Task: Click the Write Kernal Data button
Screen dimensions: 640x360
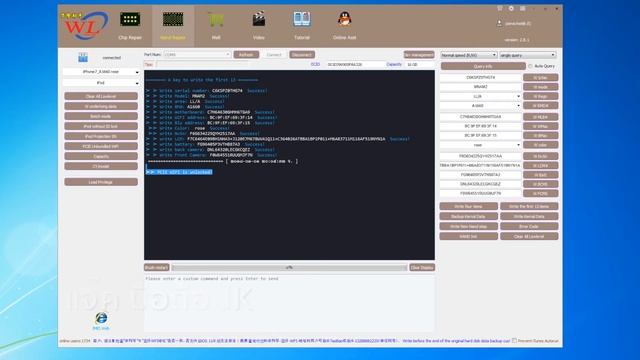Action: [x=529, y=216]
